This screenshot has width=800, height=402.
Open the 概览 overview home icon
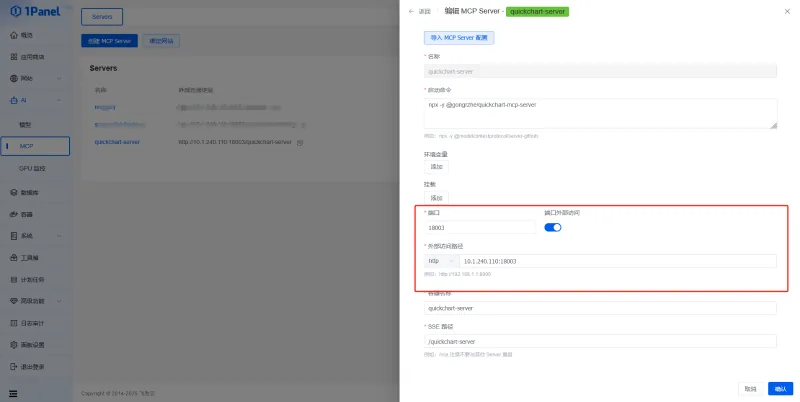pyautogui.click(x=14, y=35)
